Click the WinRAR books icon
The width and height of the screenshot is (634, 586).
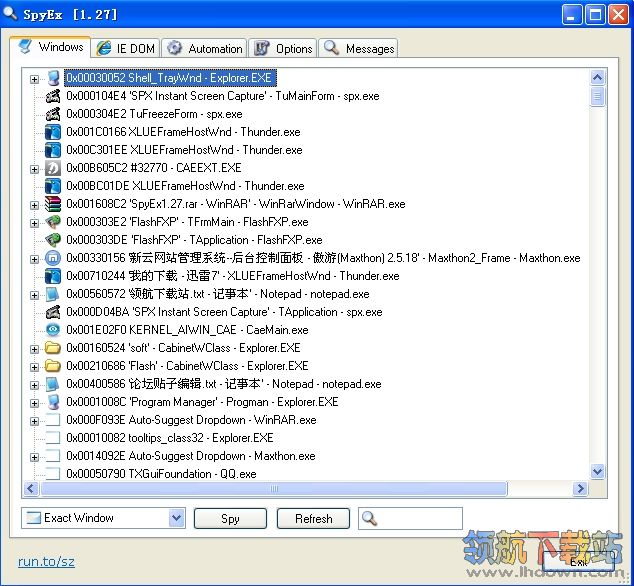click(53, 204)
